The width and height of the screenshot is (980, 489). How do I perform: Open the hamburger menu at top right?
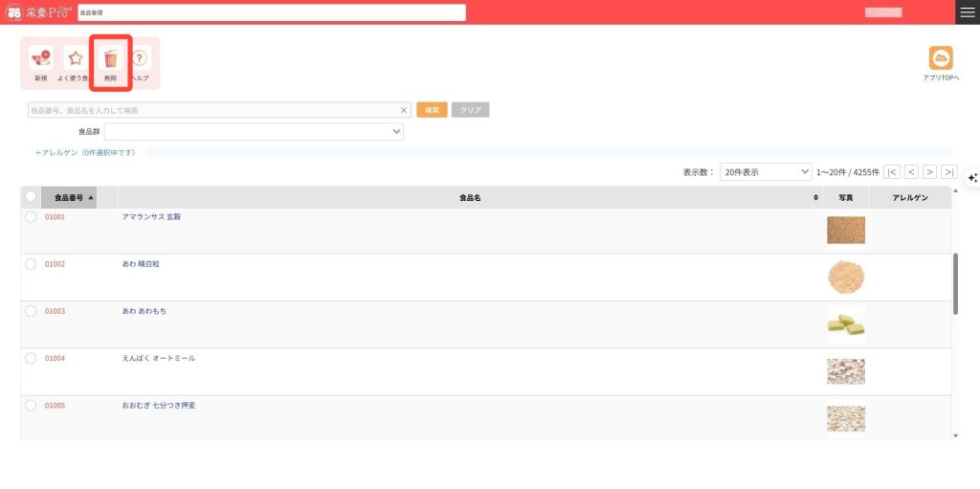point(968,11)
